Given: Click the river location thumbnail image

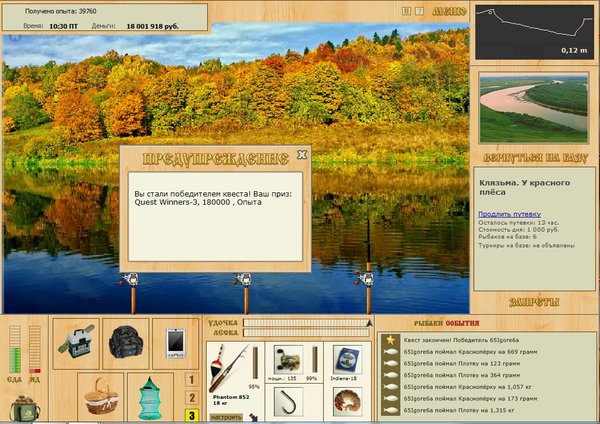Looking at the screenshot, I should tap(534, 108).
